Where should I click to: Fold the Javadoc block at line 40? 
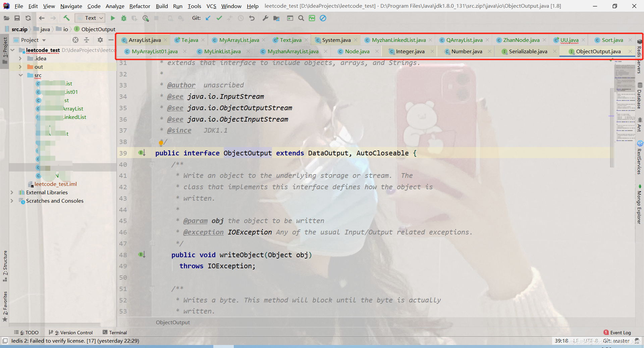[x=152, y=164]
